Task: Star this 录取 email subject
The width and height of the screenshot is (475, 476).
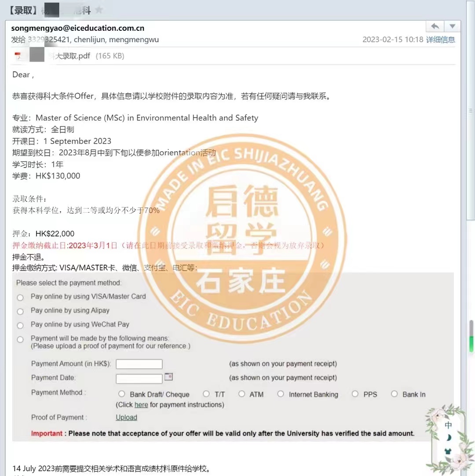Action: click(99, 10)
